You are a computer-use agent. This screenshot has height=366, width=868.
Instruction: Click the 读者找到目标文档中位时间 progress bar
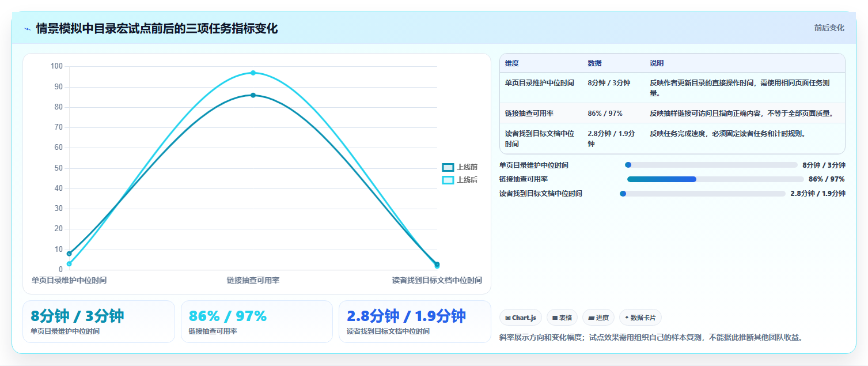703,194
